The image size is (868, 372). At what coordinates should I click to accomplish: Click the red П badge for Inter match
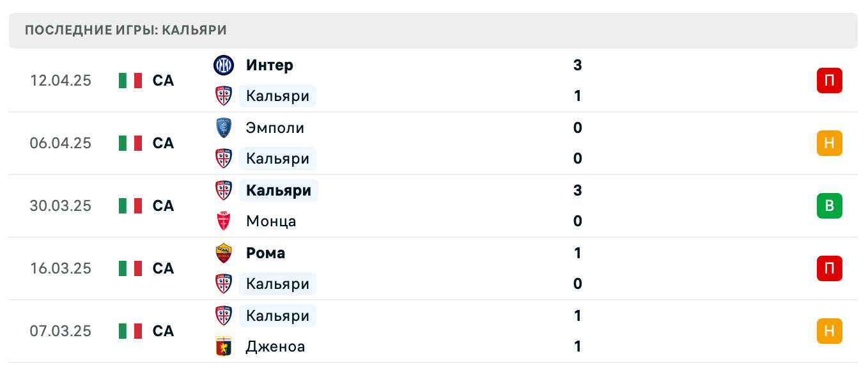pos(830,81)
